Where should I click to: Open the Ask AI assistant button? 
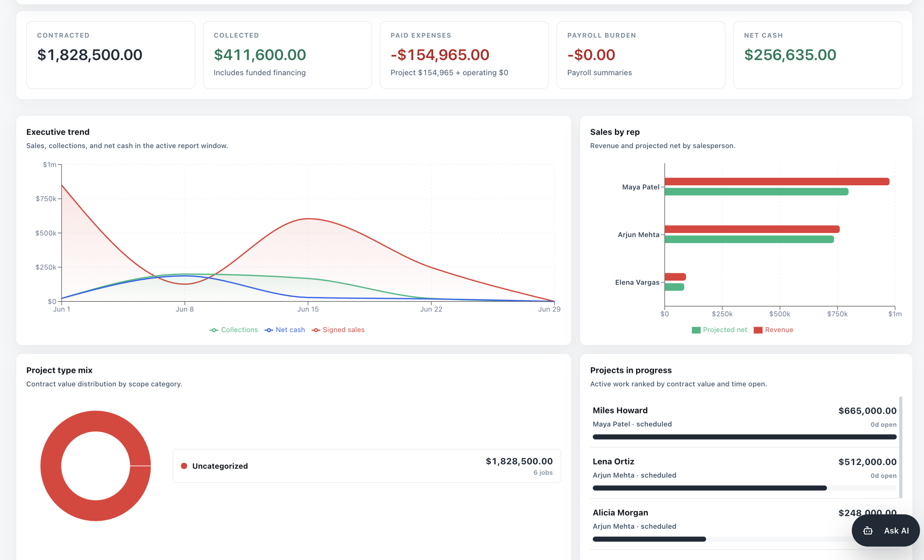(885, 530)
